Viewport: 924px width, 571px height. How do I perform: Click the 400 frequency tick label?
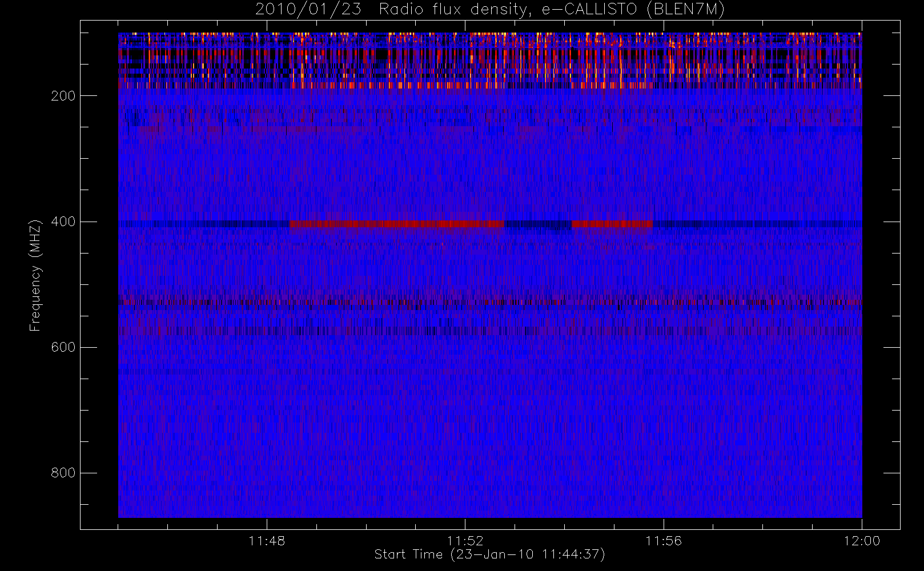63,222
